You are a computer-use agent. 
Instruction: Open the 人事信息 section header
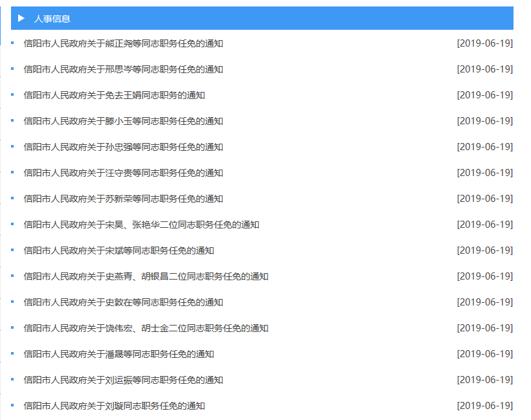pos(262,18)
